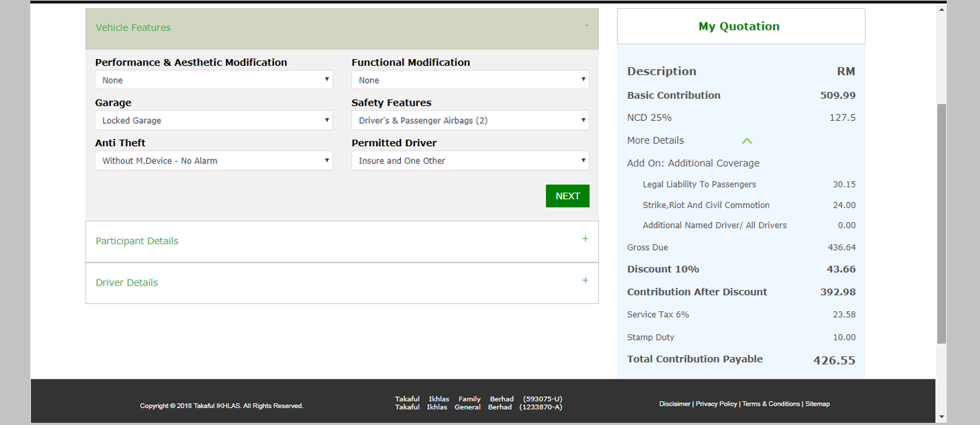
Task: Open the Sitemap footer link
Action: 818,404
